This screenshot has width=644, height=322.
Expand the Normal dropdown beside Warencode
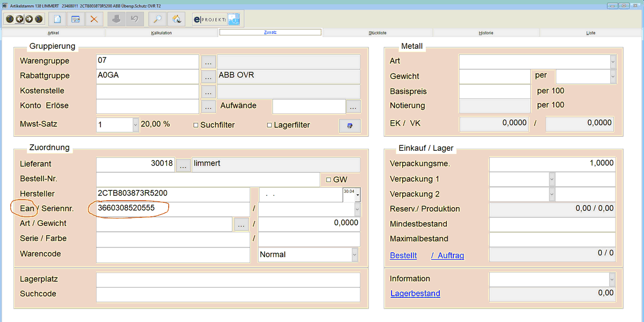[x=354, y=254]
